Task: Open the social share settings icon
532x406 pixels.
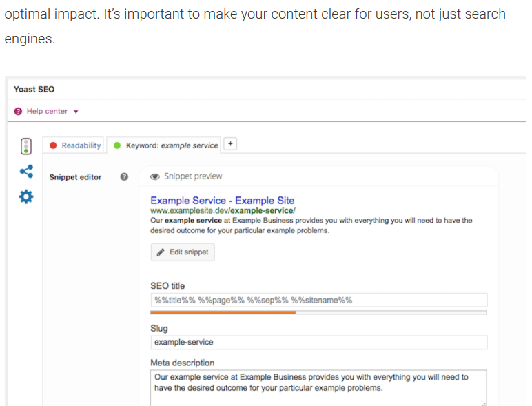Action: point(26,172)
